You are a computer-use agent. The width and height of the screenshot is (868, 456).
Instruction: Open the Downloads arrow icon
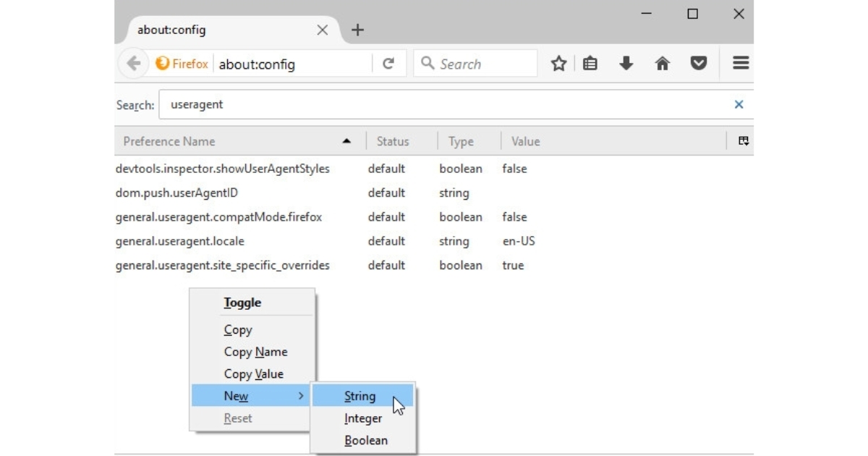point(626,64)
